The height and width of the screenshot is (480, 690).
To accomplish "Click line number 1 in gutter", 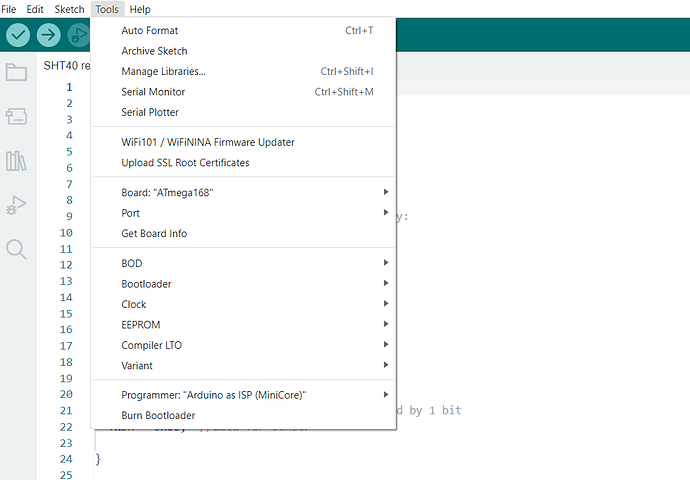I will coord(69,87).
